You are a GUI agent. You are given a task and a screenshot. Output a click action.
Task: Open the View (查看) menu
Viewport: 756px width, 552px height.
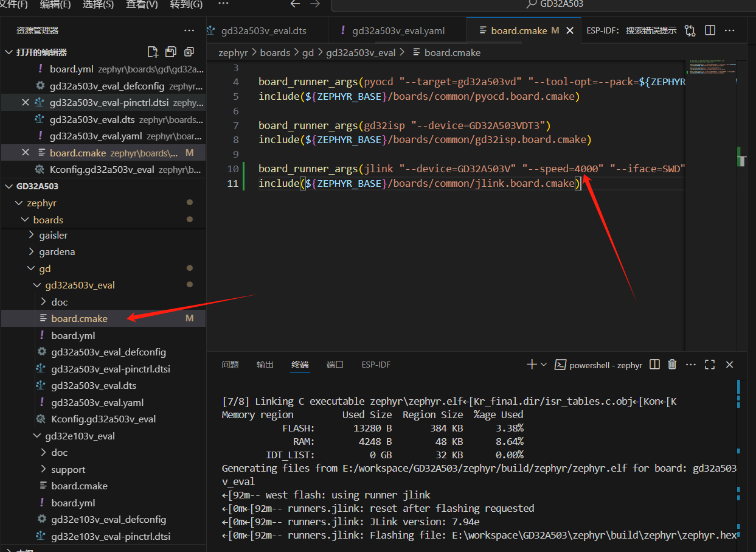click(x=142, y=4)
